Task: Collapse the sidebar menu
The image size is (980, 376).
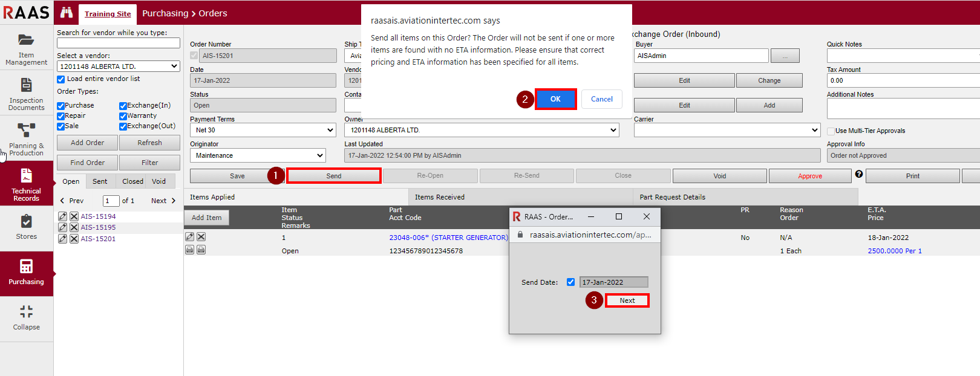Action: pos(26,318)
